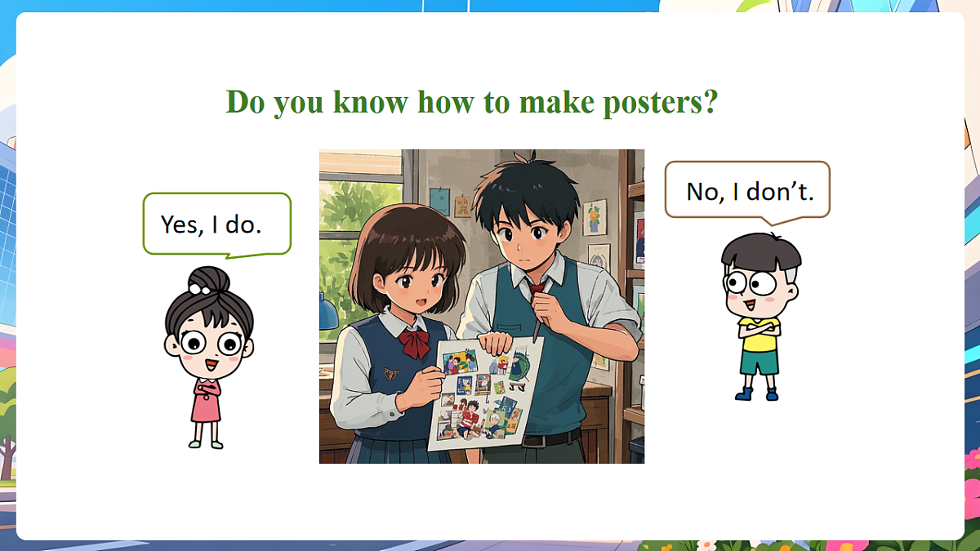This screenshot has height=551, width=980.
Task: Click the poster held by the students
Action: 485,393
